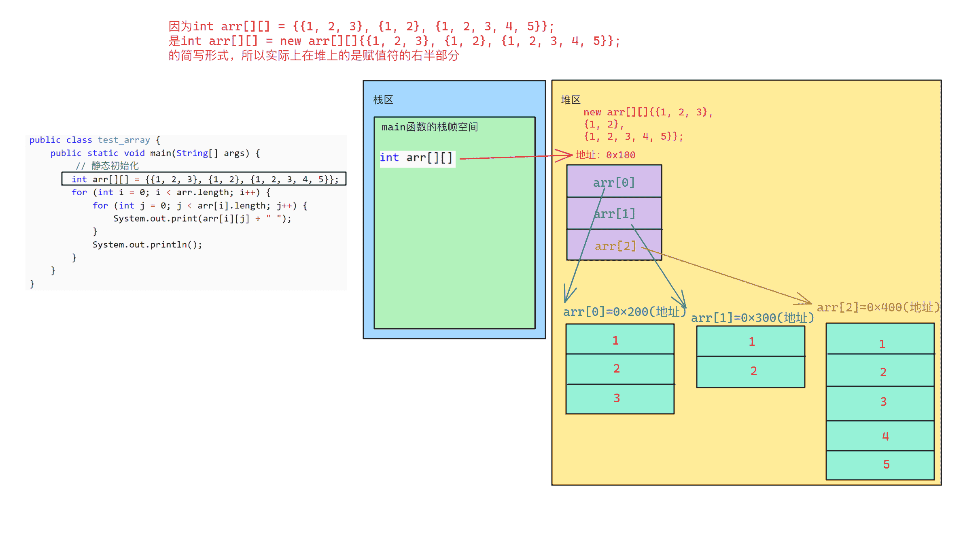Click the red '因为int arr[][] =' note line

[x=361, y=26]
